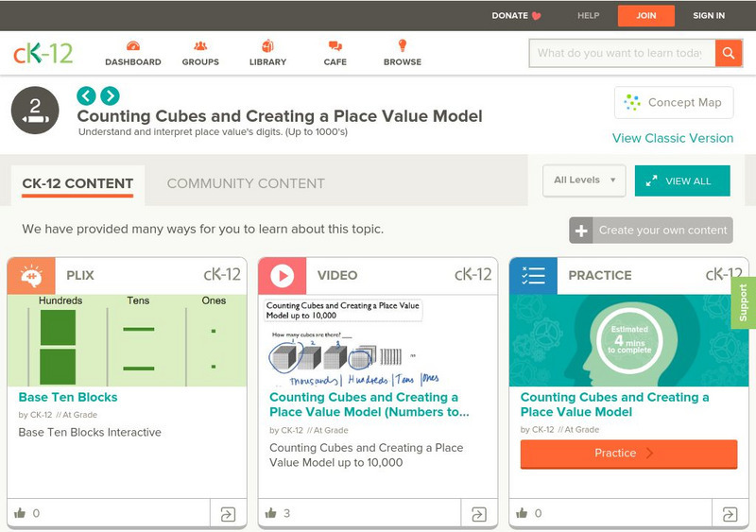Expand the All Levels dropdown
The image size is (756, 532).
[584, 180]
